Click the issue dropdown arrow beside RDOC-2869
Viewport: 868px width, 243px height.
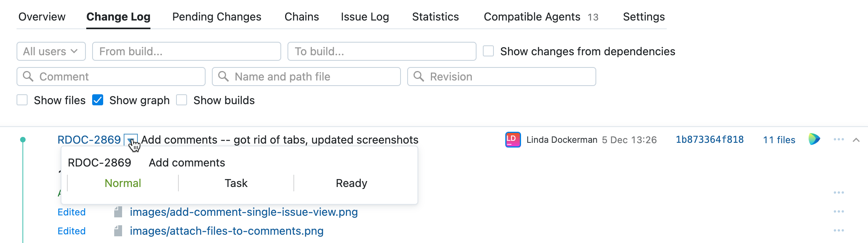(x=132, y=140)
